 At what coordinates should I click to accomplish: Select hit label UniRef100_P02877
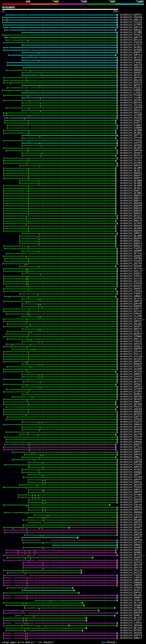pyautogui.click(x=131, y=620)
